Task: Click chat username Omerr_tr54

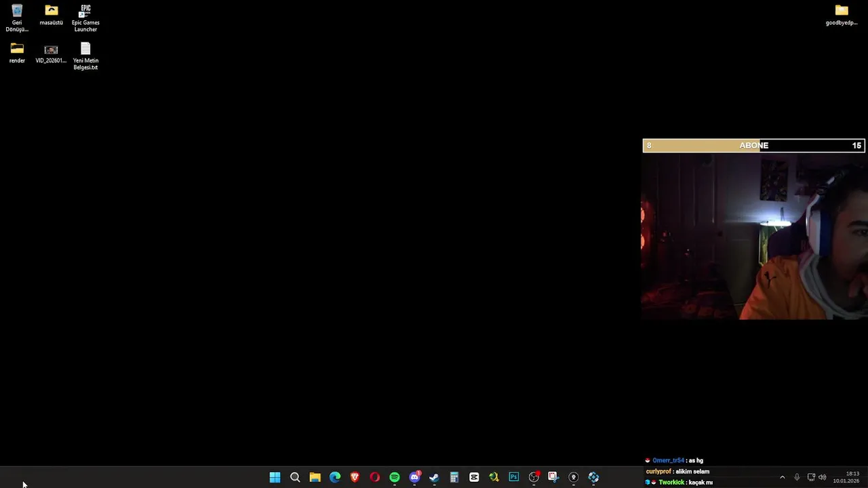Action: pyautogui.click(x=668, y=460)
